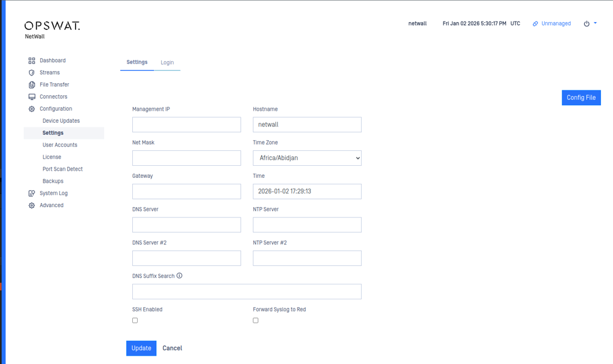Click the Management IP input field
Screen dimensions: 613x364
coord(186,125)
